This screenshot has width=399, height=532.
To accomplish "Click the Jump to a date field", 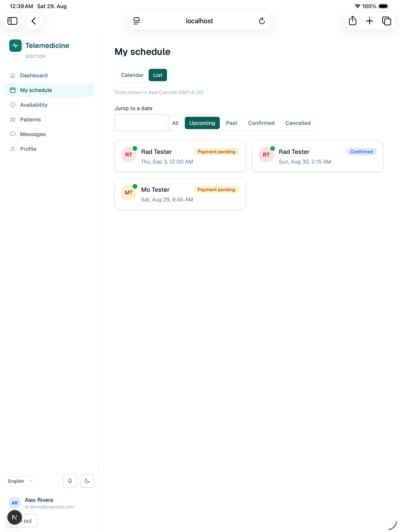I will pyautogui.click(x=142, y=123).
